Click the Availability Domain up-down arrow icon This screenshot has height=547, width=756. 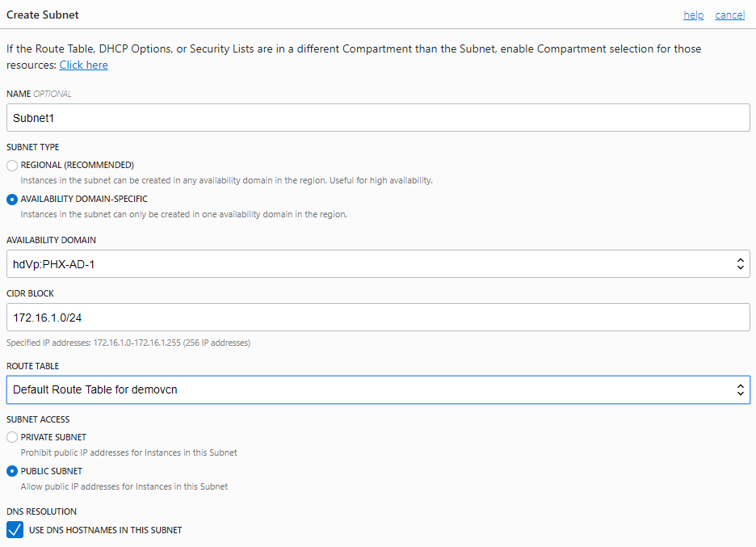[x=740, y=263]
